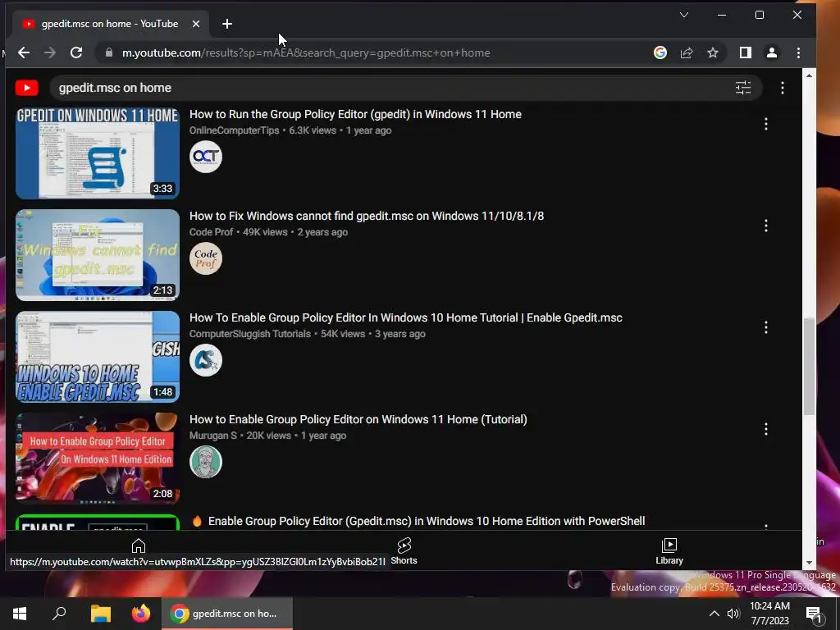Viewport: 840px width, 630px height.
Task: Open options for 'How to Run the Group Policy Editor' video
Action: point(766,124)
